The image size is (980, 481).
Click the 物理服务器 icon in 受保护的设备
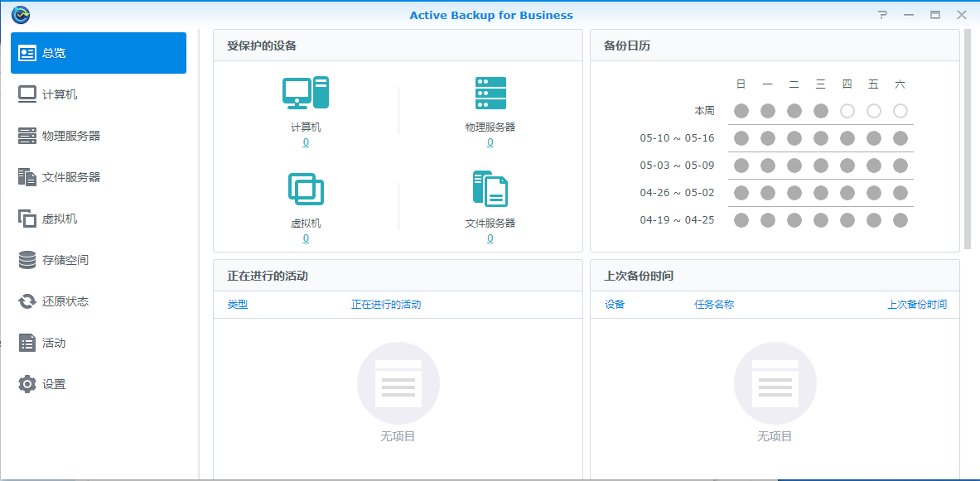[x=490, y=93]
